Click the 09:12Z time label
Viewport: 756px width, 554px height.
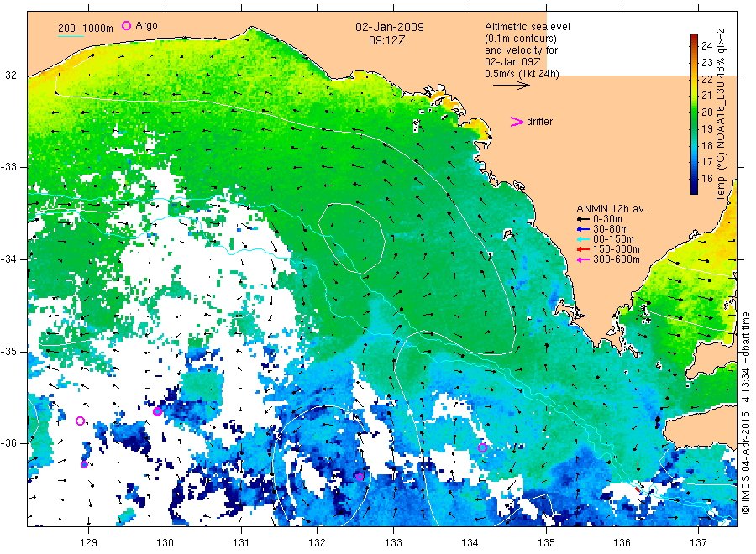pyautogui.click(x=386, y=40)
